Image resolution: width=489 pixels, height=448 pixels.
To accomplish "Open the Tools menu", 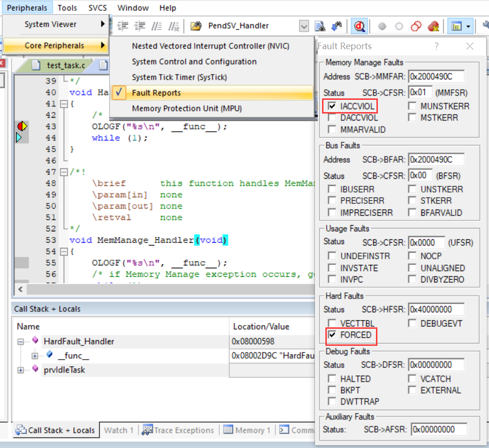I will point(67,8).
